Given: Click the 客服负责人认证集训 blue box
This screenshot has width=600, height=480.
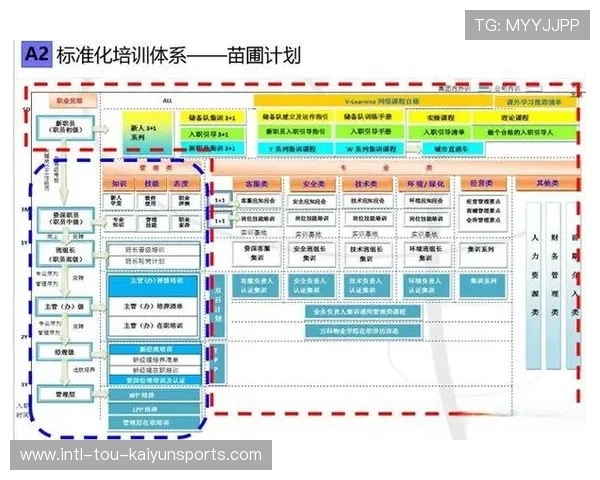Looking at the screenshot, I should (257, 286).
